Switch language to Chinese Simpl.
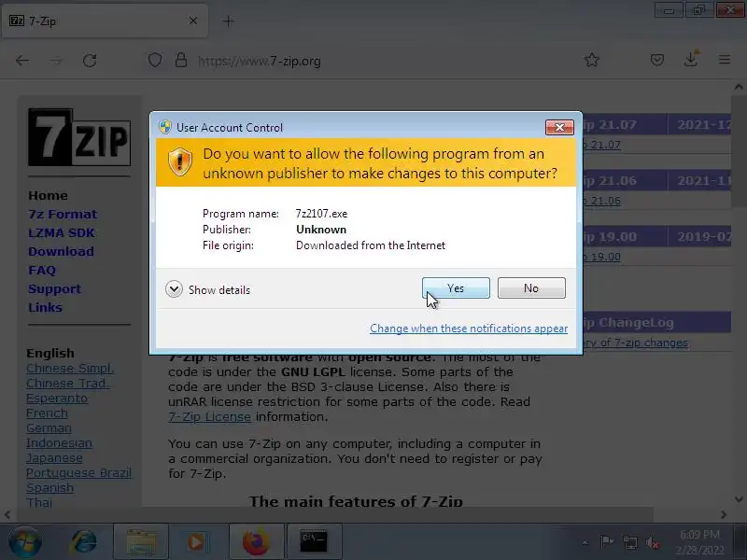747x560 pixels. (70, 369)
